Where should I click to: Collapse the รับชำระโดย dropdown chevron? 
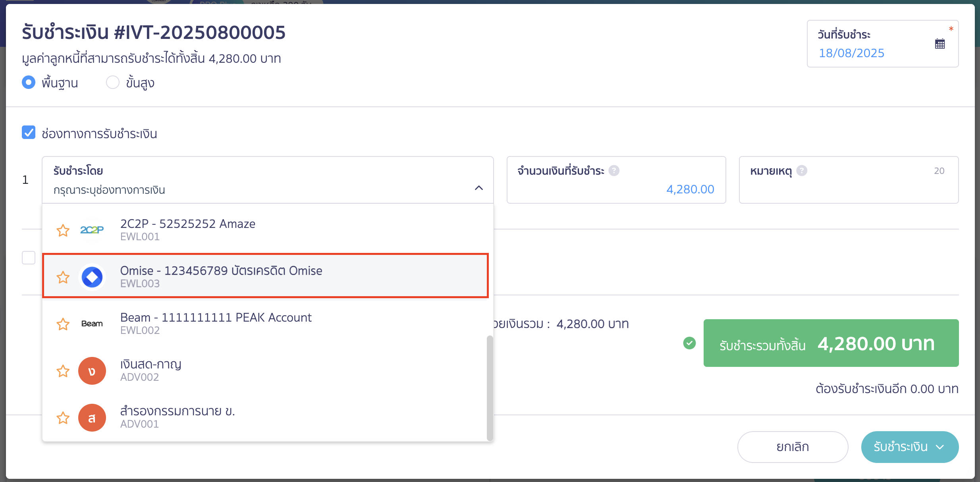tap(479, 188)
